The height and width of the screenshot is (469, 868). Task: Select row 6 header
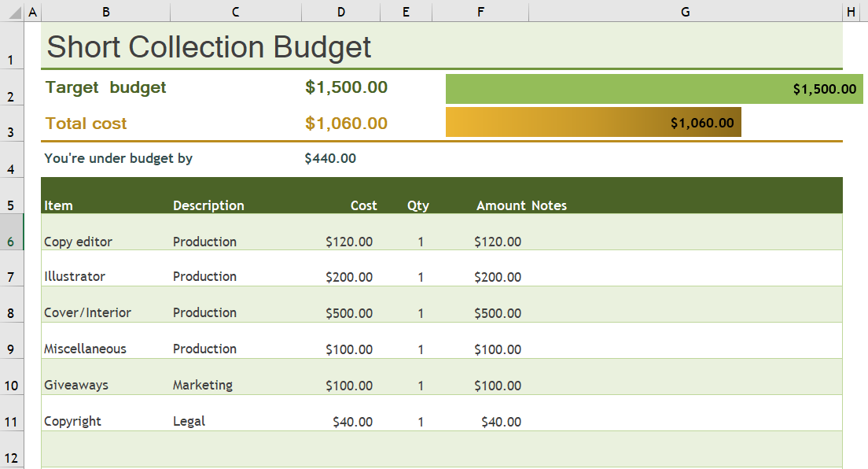[11, 242]
